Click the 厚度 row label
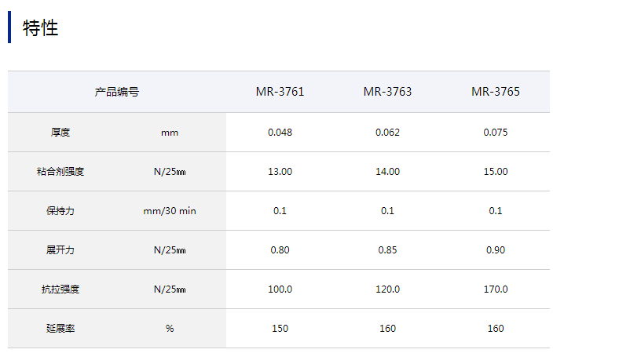This screenshot has width=630, height=364. (x=60, y=132)
